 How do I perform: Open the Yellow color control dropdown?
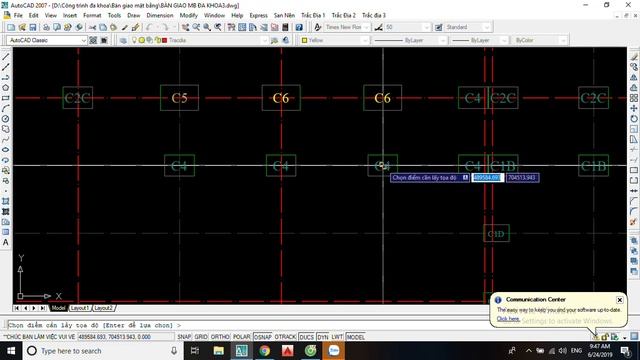click(x=365, y=40)
